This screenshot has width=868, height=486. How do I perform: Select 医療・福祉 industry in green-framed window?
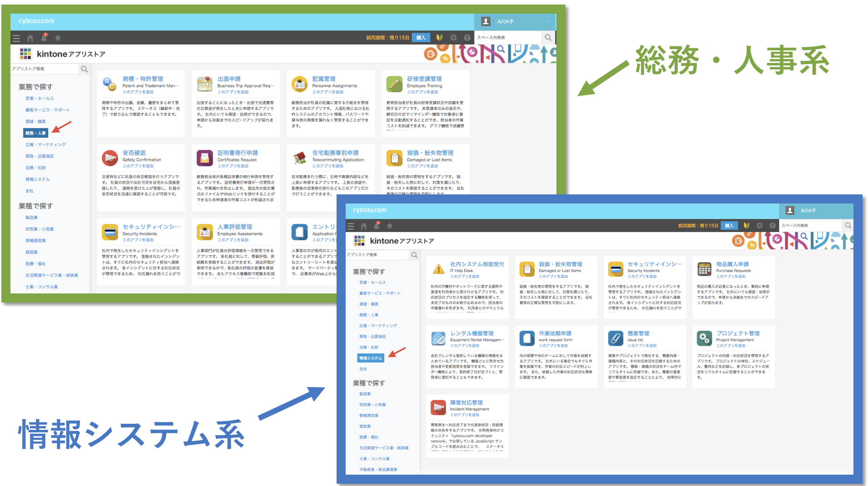point(35,264)
